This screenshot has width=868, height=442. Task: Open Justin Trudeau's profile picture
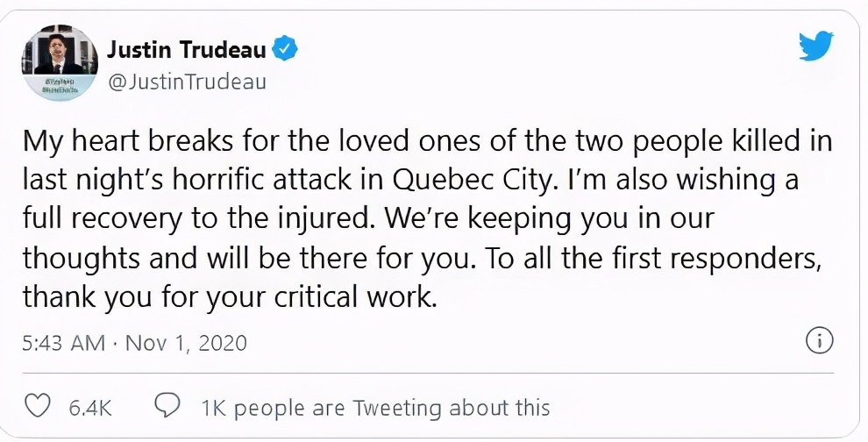pos(60,62)
